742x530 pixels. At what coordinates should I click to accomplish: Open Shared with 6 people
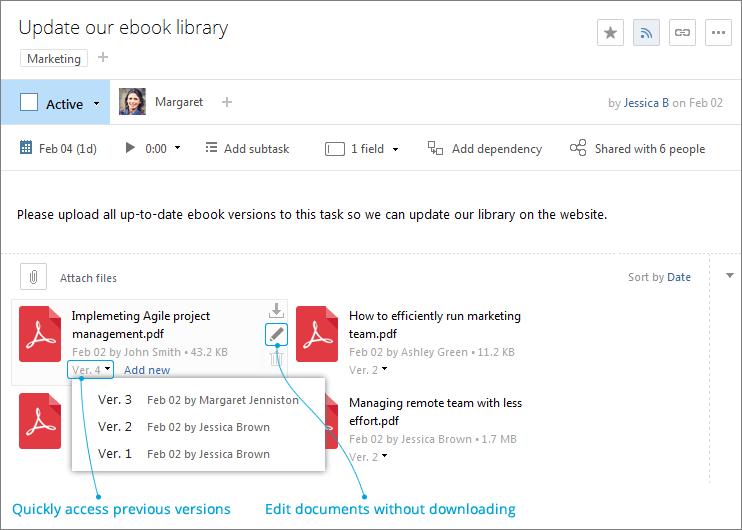coord(637,149)
